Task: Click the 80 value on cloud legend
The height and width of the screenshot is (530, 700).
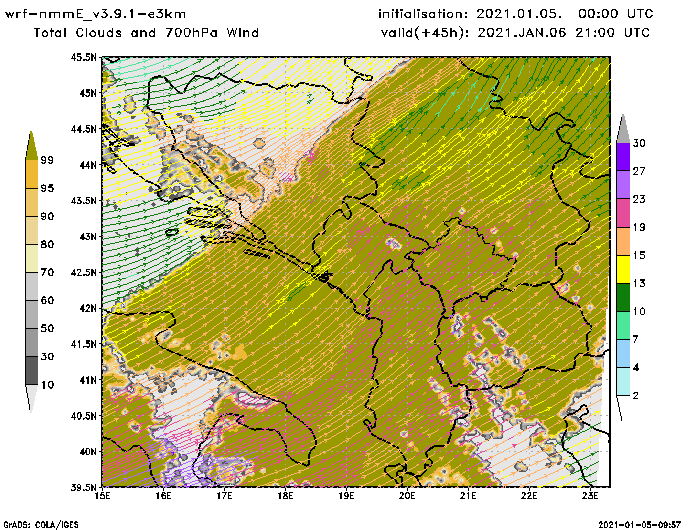Action: 47,244
